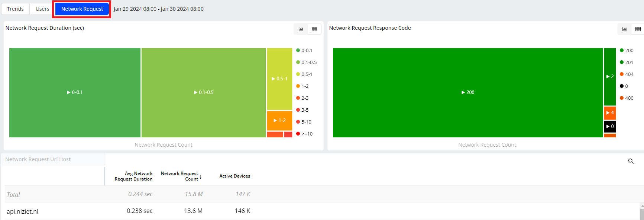Click the orange 1-2 duration block

coord(279,121)
